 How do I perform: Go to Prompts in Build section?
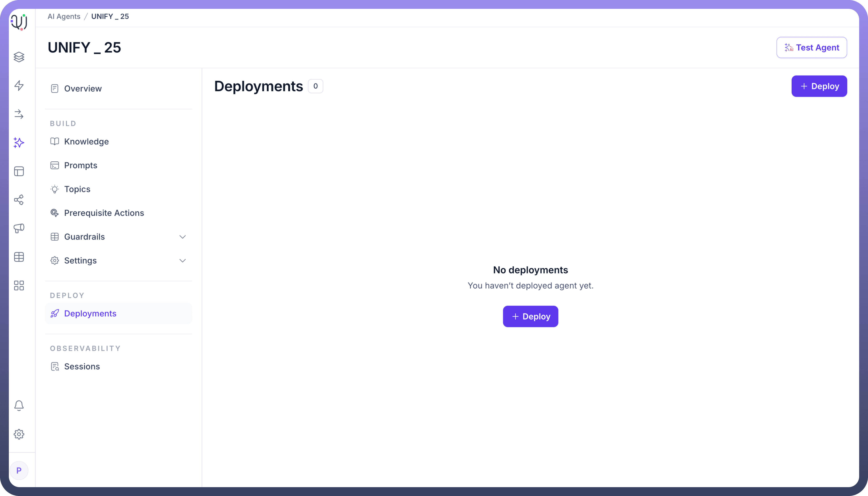[80, 165]
